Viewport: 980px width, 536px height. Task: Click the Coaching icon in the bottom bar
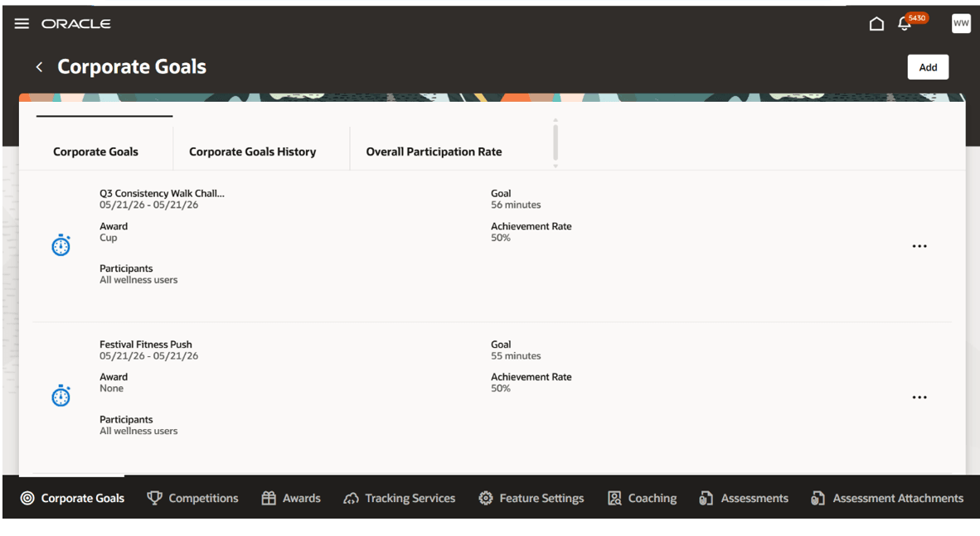614,498
